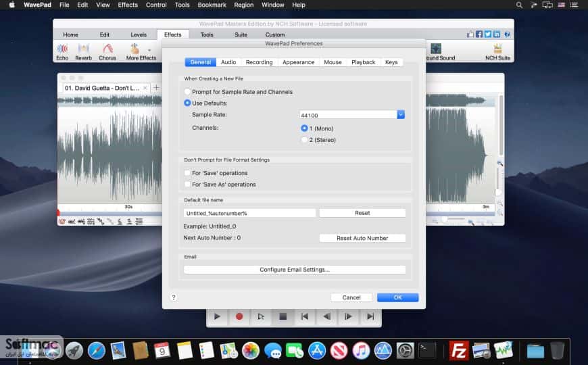Click the Sample Rate value field 44100
The width and height of the screenshot is (588, 365).
(348, 115)
